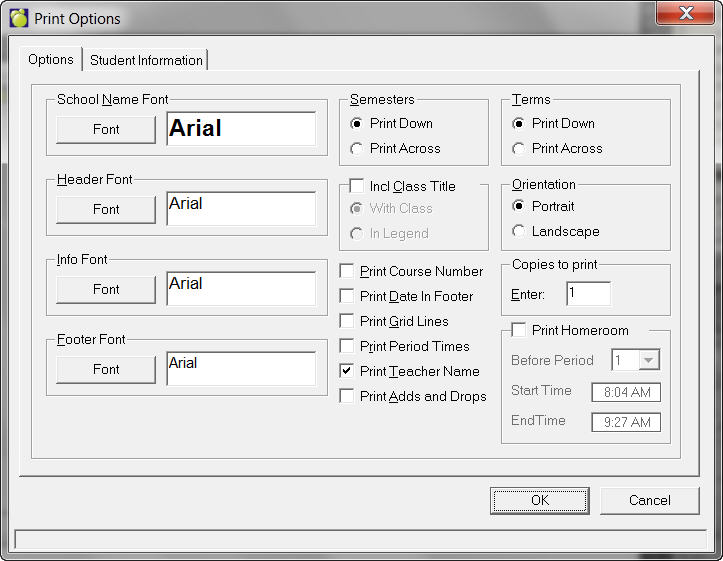
Task: Turn on Print Homeroom checkbox
Action: click(x=519, y=330)
